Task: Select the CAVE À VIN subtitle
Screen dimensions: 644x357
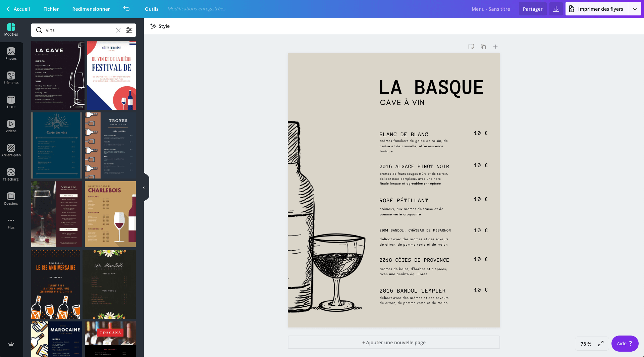Action: tap(402, 102)
